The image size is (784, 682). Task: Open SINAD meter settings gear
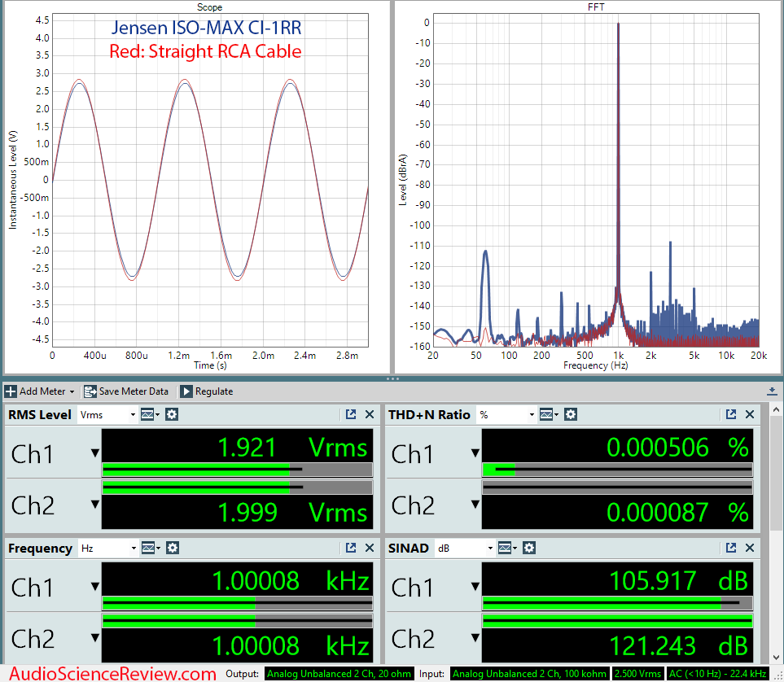point(529,549)
